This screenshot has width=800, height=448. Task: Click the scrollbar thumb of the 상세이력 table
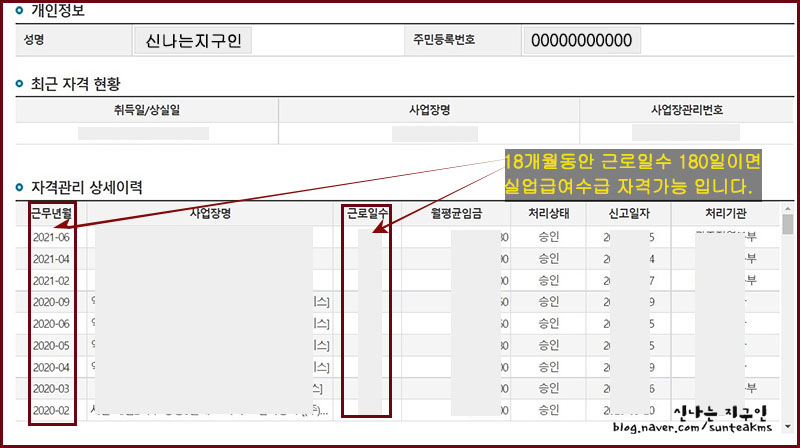click(x=788, y=225)
